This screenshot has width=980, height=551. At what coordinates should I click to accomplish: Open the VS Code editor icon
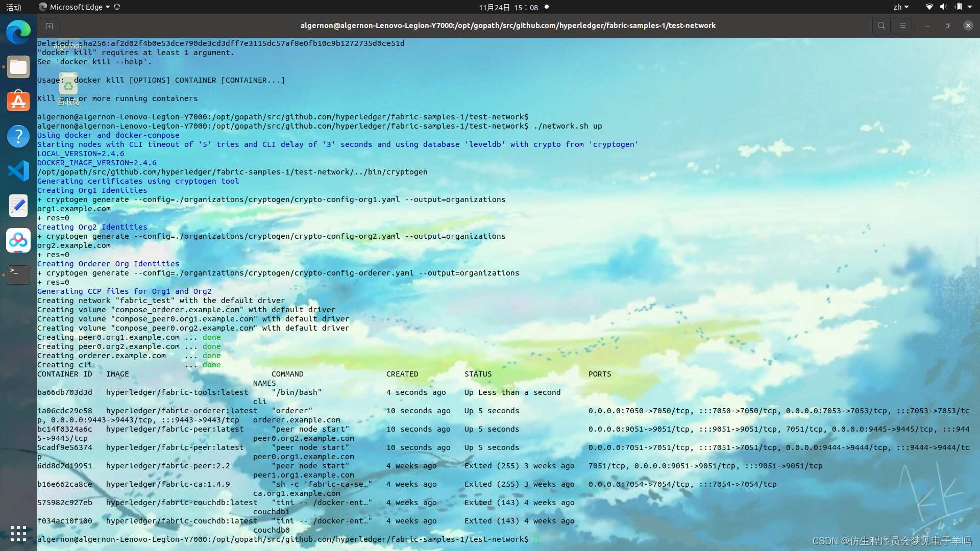pos(17,170)
